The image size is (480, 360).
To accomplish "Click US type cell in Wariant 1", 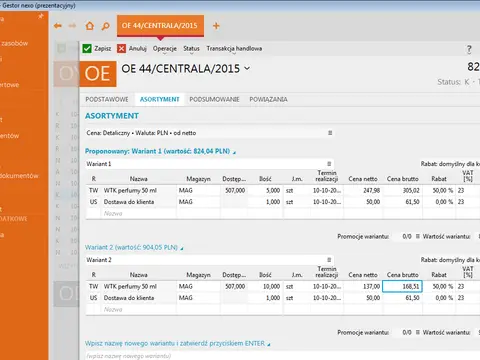I will pos(94,202).
